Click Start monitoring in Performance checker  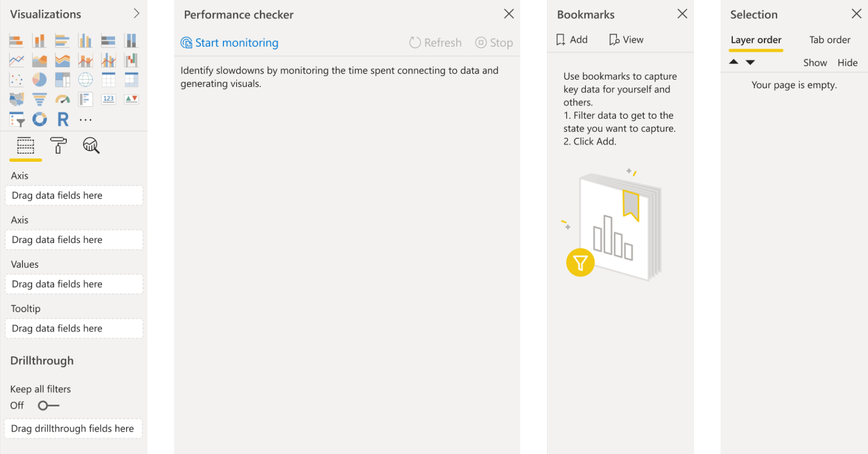point(230,43)
